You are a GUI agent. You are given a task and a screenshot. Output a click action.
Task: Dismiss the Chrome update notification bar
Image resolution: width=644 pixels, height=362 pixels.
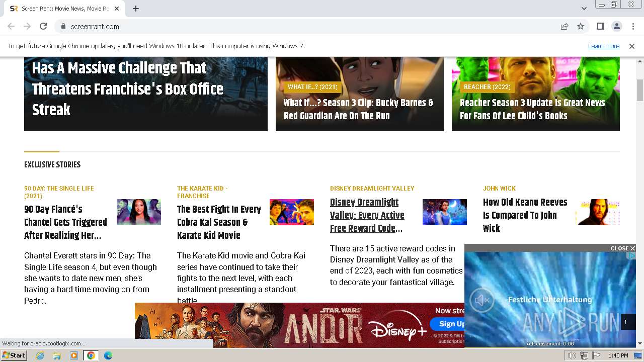pyautogui.click(x=632, y=46)
